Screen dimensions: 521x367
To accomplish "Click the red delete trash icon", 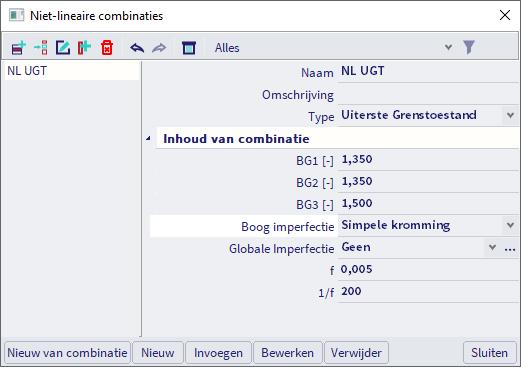I will [107, 48].
